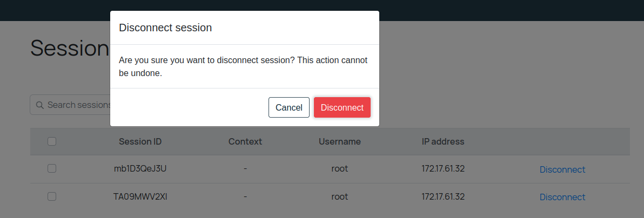
Task: Click the Username column header
Action: click(339, 142)
